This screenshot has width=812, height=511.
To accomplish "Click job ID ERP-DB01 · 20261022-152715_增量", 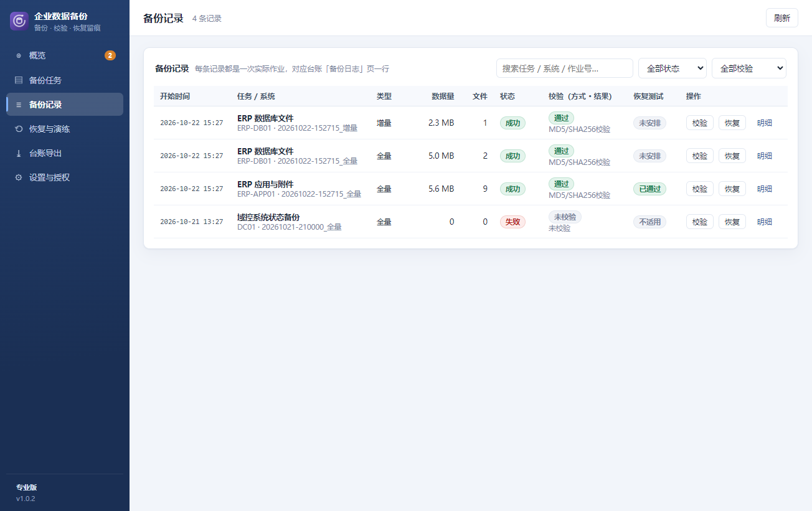I will pyautogui.click(x=298, y=128).
